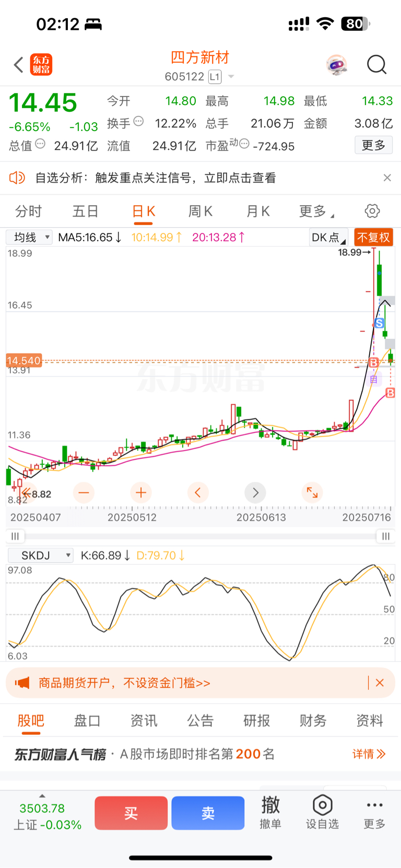This screenshot has width=401, height=868.
Task: Switch to 周K chart tab
Action: coord(200,211)
